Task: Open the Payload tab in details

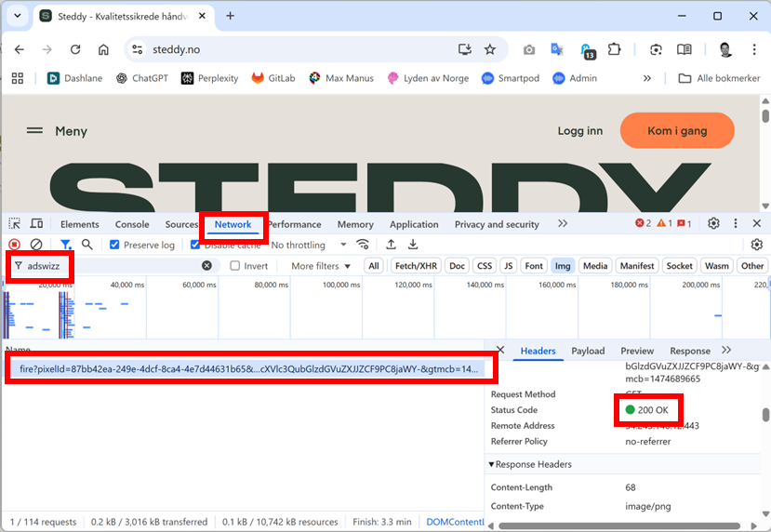Action: coord(588,351)
